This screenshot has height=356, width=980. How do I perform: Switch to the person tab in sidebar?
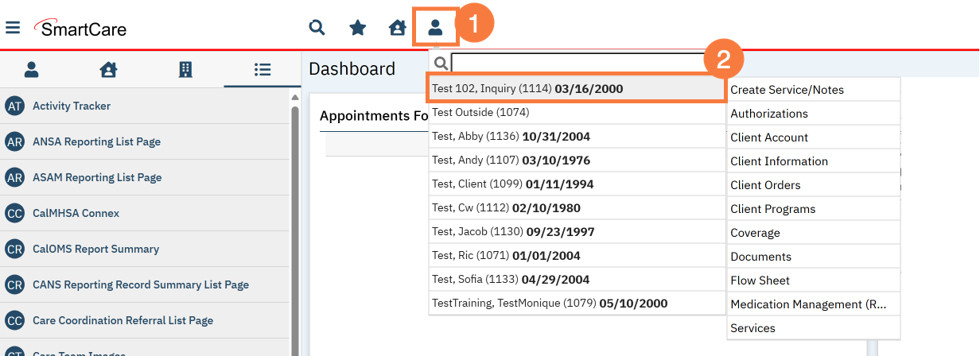(32, 70)
